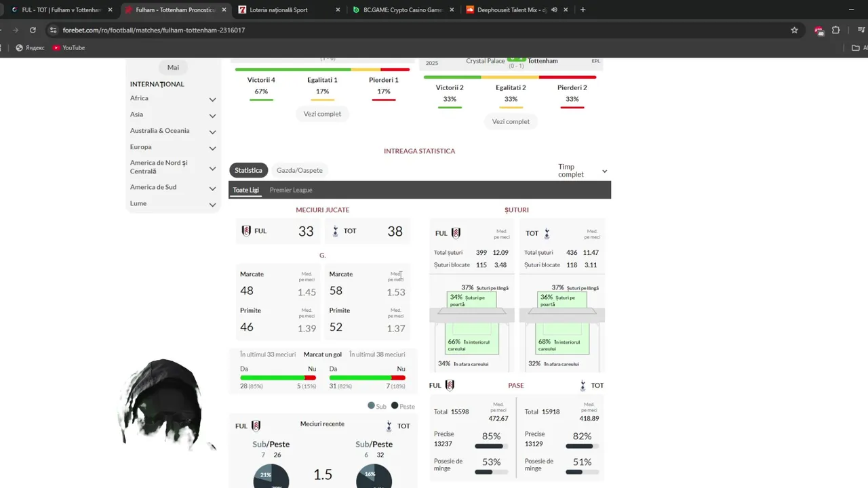Click the Peste legend dot
The width and height of the screenshot is (868, 488).
pos(395,405)
